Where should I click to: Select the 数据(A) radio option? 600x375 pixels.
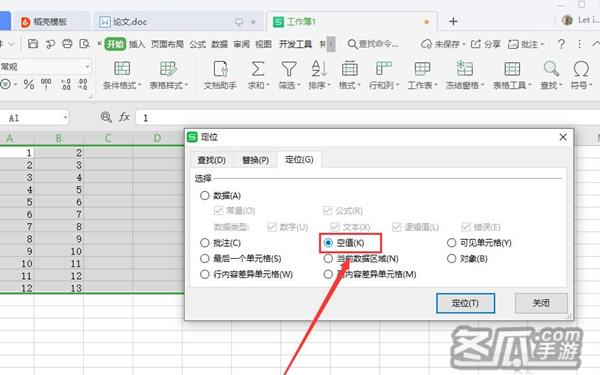[205, 196]
